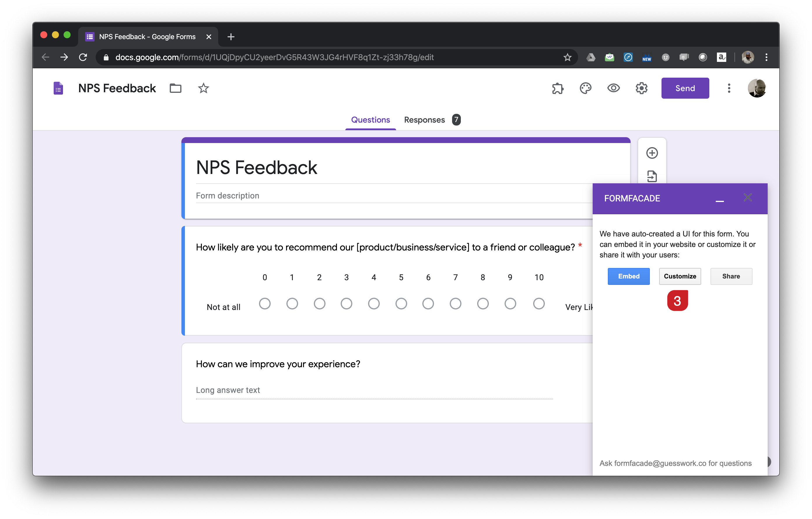This screenshot has width=812, height=519.
Task: Click the Preview eye icon
Action: coord(614,88)
